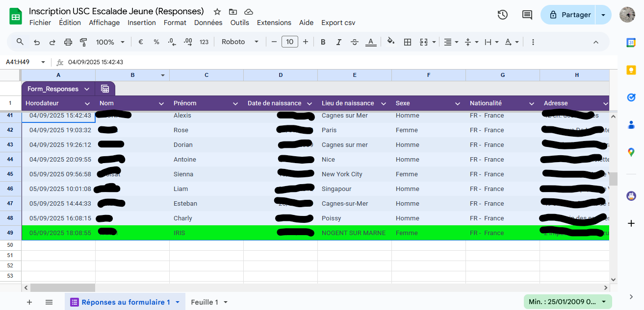Image resolution: width=644 pixels, height=310 pixels.
Task: Toggle italic text formatting
Action: tap(338, 42)
